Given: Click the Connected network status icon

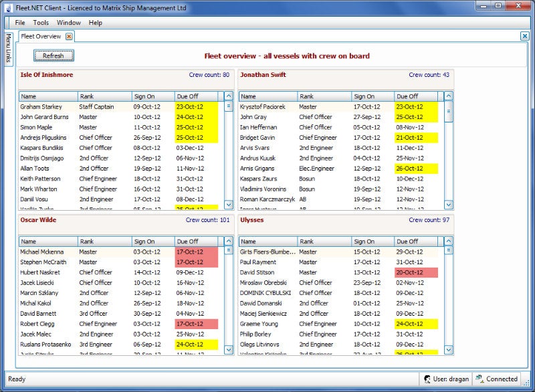Looking at the screenshot, I should (x=479, y=379).
